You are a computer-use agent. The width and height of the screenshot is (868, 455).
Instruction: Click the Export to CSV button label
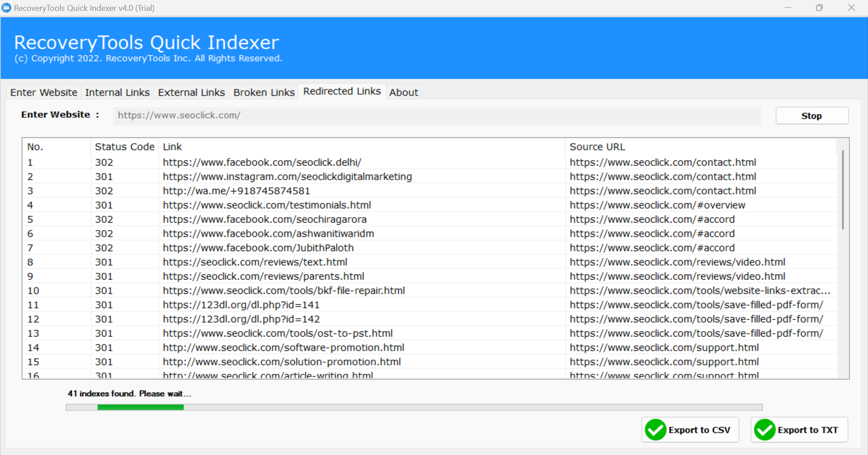pyautogui.click(x=699, y=430)
